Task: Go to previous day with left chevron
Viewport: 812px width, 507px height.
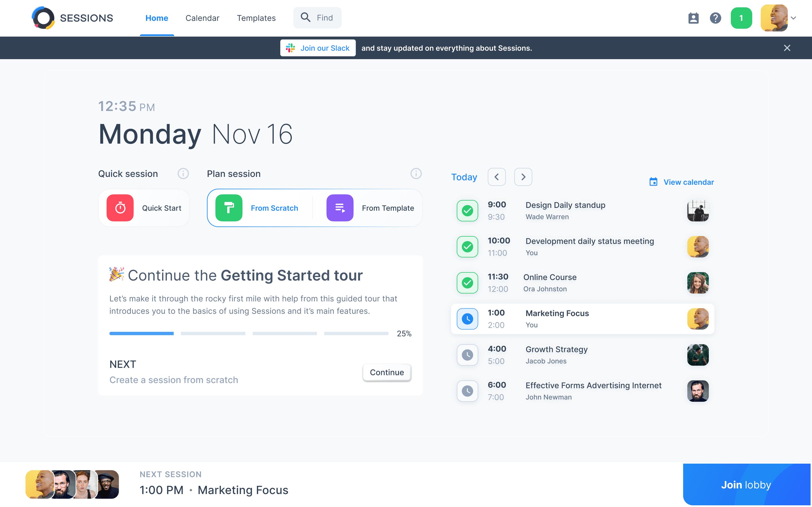Action: [497, 177]
